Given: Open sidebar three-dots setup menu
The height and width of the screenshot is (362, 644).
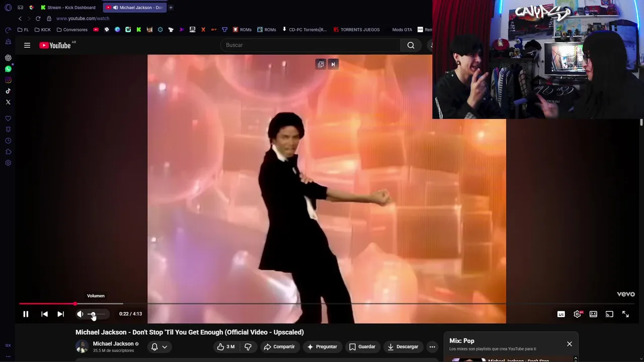Looking at the screenshot, I should point(8,356).
